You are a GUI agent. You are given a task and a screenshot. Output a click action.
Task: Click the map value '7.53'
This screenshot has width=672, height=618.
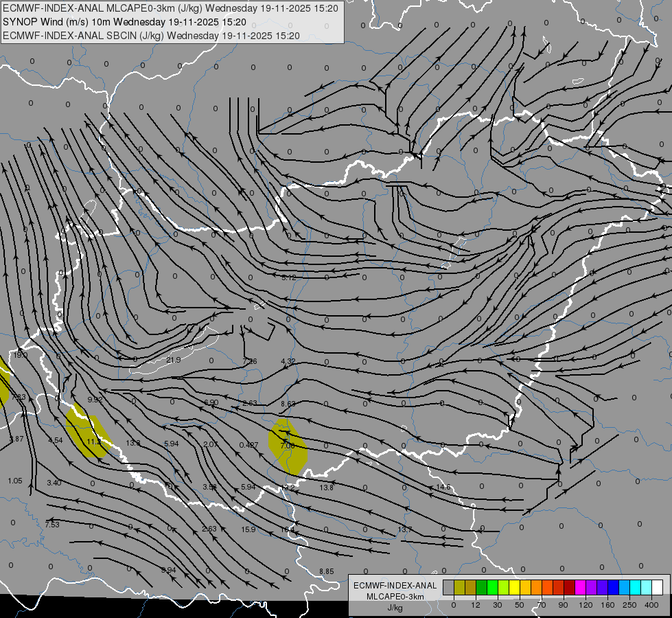[x=52, y=525]
